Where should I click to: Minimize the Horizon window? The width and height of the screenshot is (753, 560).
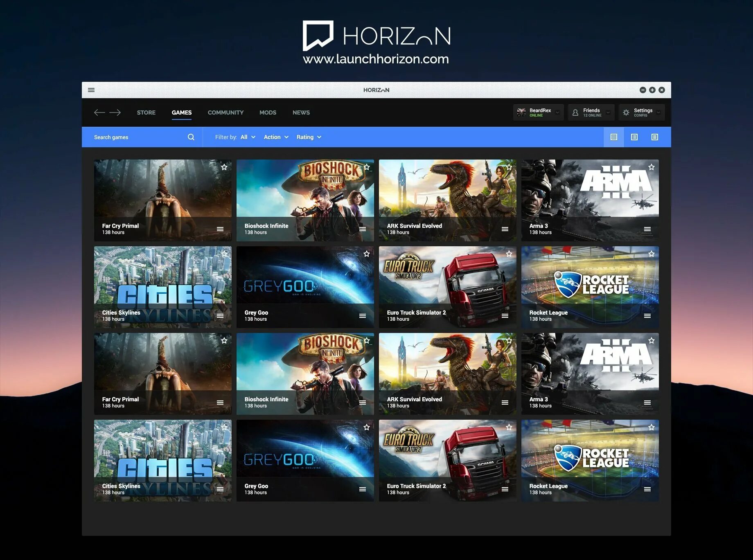point(643,90)
